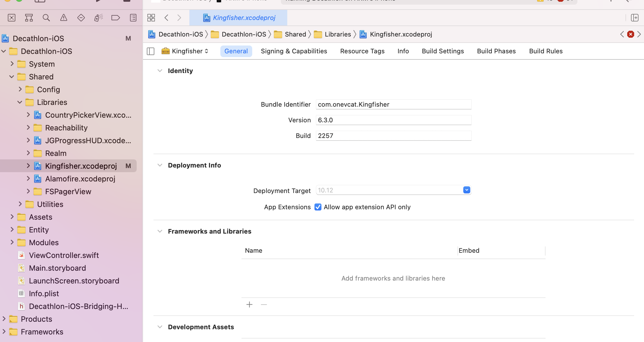Viewport: 644px width, 342px height.
Task: Edit the Bundle Identifier field
Action: 393,104
